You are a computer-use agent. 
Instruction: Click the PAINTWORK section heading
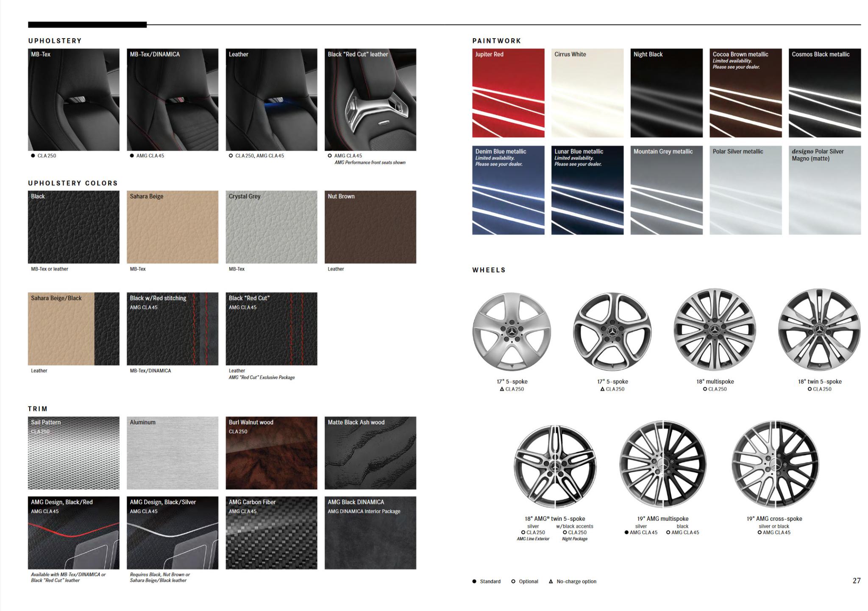pyautogui.click(x=497, y=41)
